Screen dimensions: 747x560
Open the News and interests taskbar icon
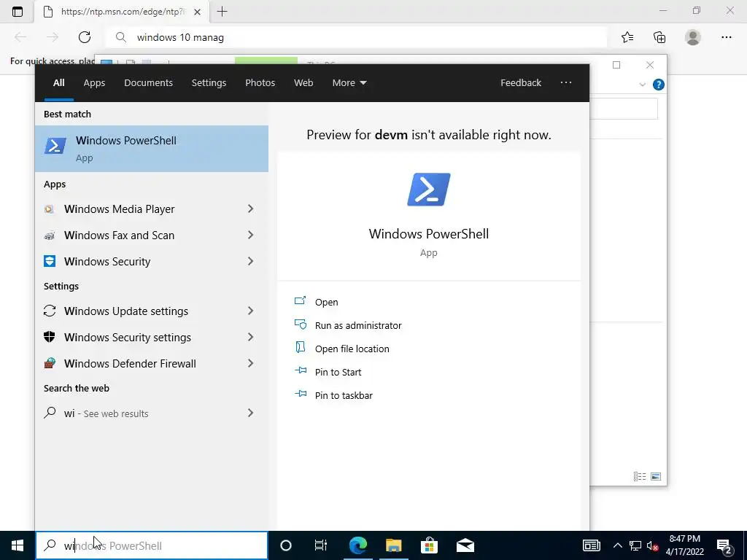coord(591,545)
